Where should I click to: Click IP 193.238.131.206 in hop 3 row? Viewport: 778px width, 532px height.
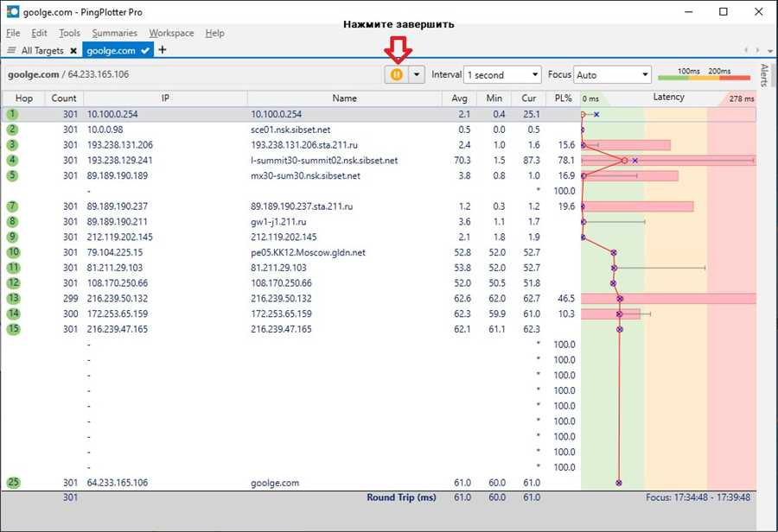point(119,145)
